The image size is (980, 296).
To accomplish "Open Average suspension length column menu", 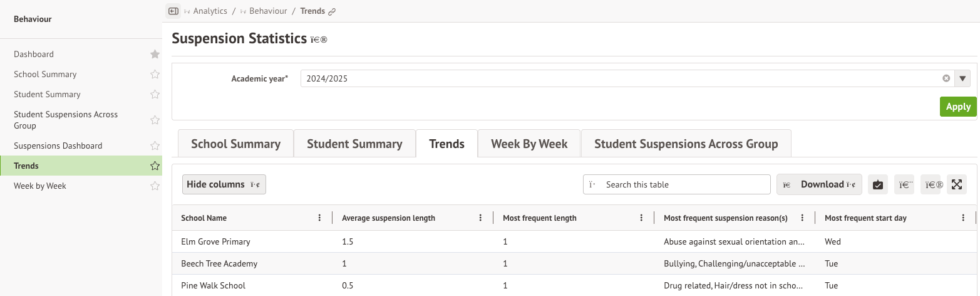I will point(480,218).
